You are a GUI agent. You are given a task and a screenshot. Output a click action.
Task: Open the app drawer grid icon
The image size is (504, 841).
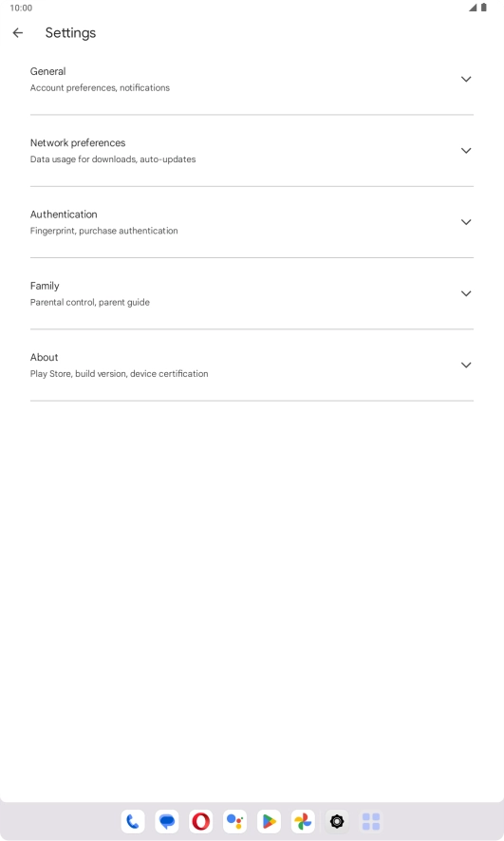[371, 821]
